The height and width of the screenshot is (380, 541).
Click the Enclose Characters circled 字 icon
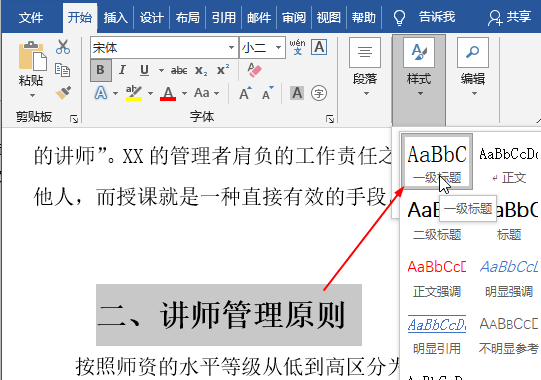tap(319, 93)
